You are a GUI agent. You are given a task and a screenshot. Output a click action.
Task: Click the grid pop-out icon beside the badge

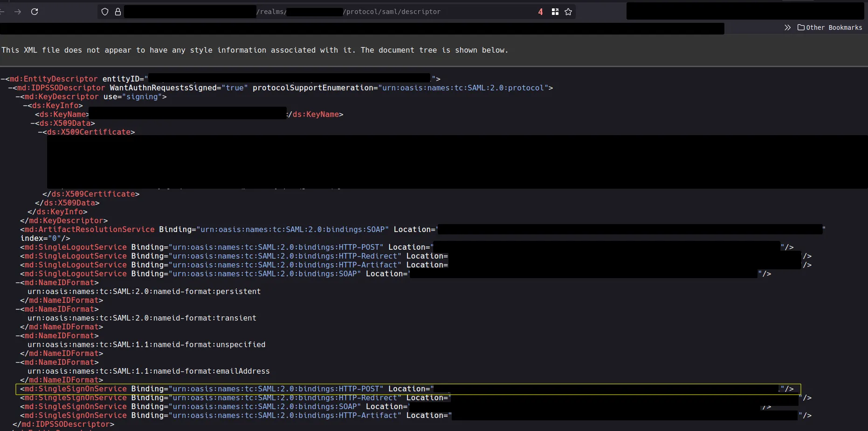click(554, 12)
